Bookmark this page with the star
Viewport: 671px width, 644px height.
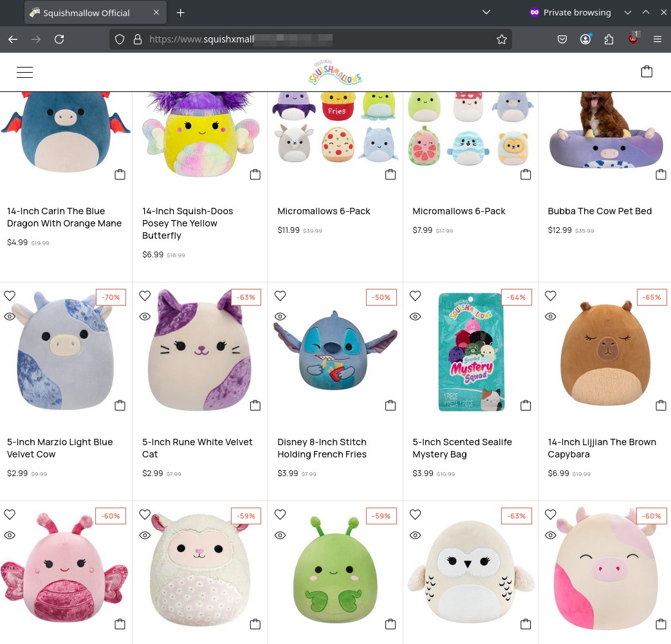pos(502,39)
